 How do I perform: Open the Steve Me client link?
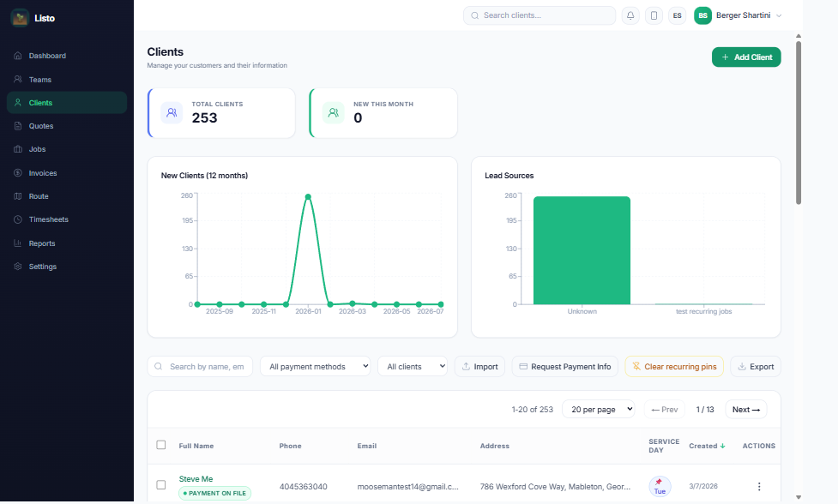(196, 479)
